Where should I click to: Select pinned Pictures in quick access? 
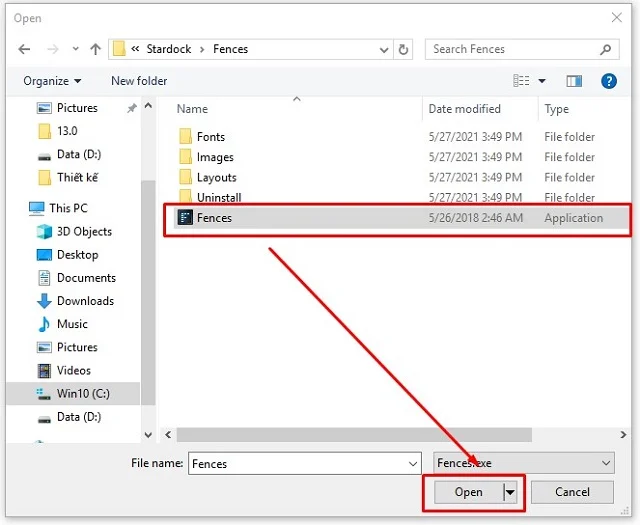pyautogui.click(x=77, y=108)
